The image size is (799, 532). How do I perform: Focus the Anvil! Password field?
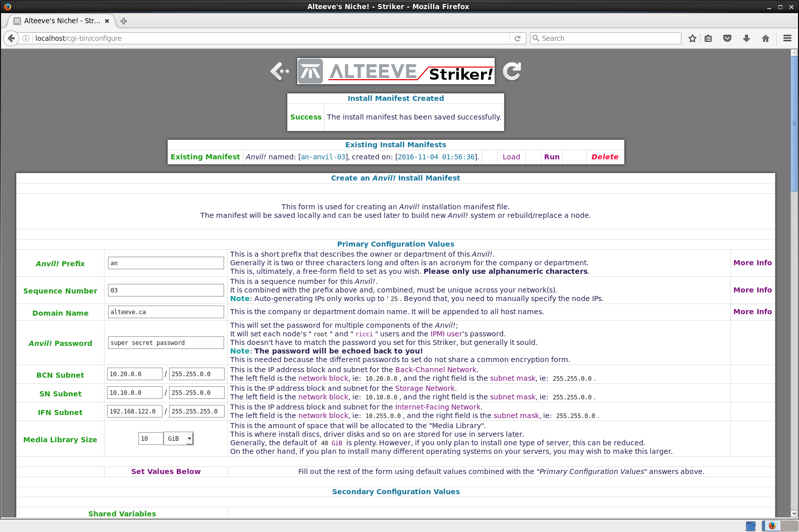click(166, 343)
